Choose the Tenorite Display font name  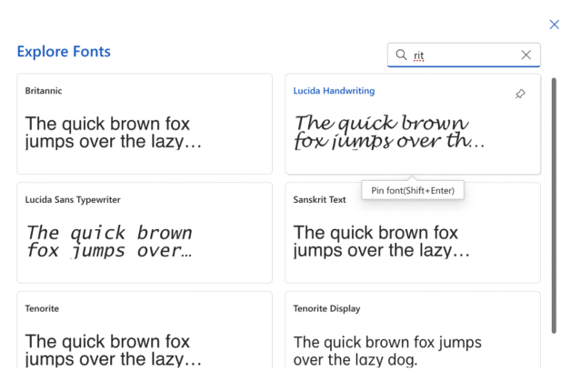coord(326,308)
